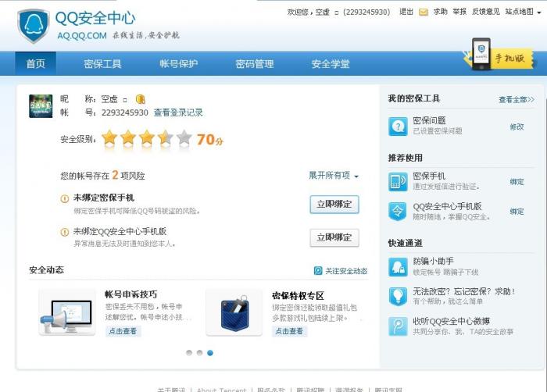Click the first gold security star
The image size is (547, 392).
109,137
